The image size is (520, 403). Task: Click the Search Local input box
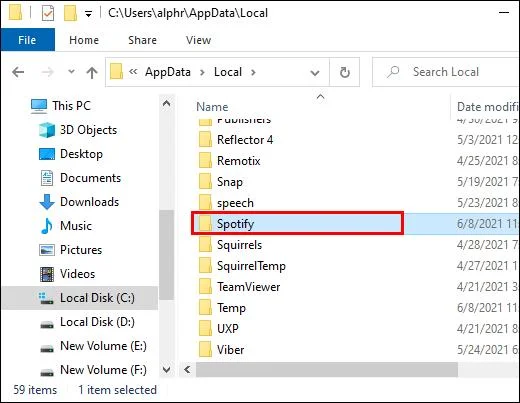click(x=446, y=72)
